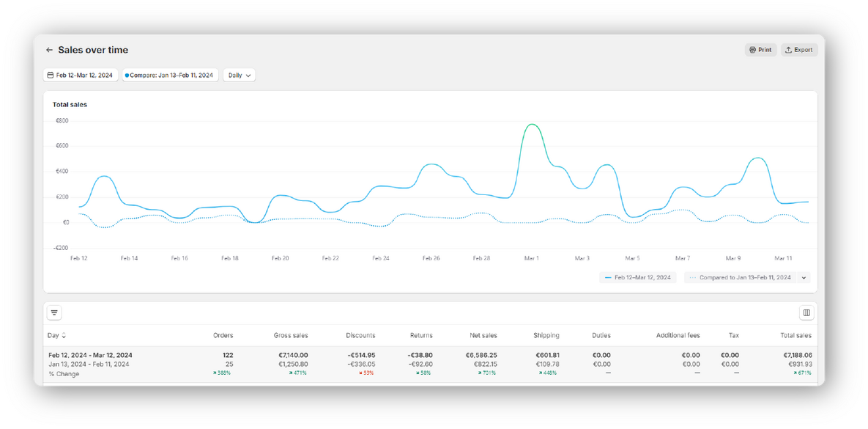Click the filter icon above the data table
This screenshot has width=868, height=429.
pos(54,312)
